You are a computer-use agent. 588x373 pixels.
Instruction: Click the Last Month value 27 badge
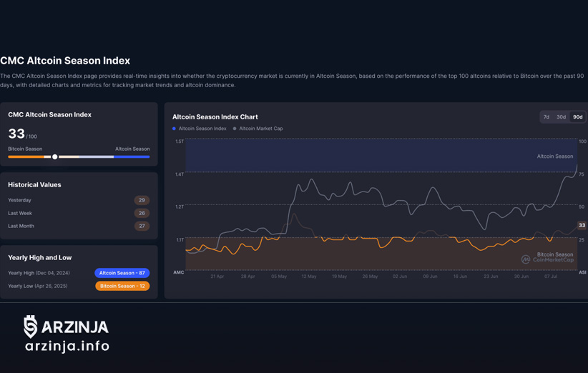(x=142, y=226)
